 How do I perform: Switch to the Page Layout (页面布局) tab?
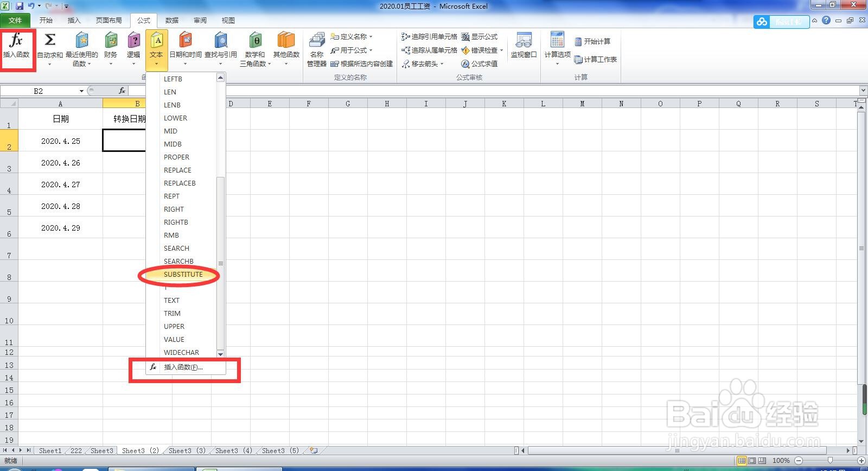[108, 21]
